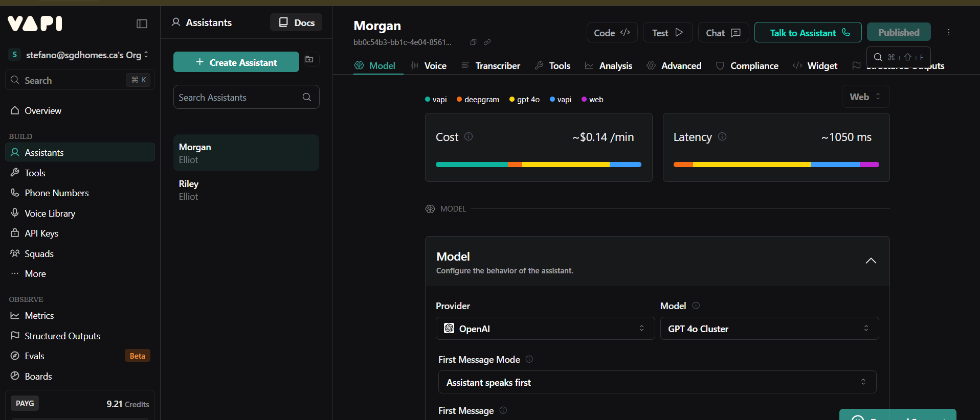Open Boards via its pie icon
This screenshot has height=420, width=980.
coord(15,376)
